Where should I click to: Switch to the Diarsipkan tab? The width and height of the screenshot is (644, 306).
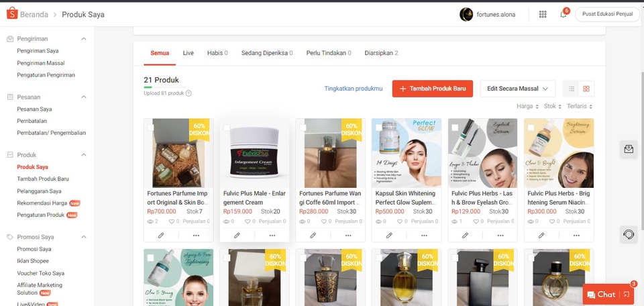[381, 53]
